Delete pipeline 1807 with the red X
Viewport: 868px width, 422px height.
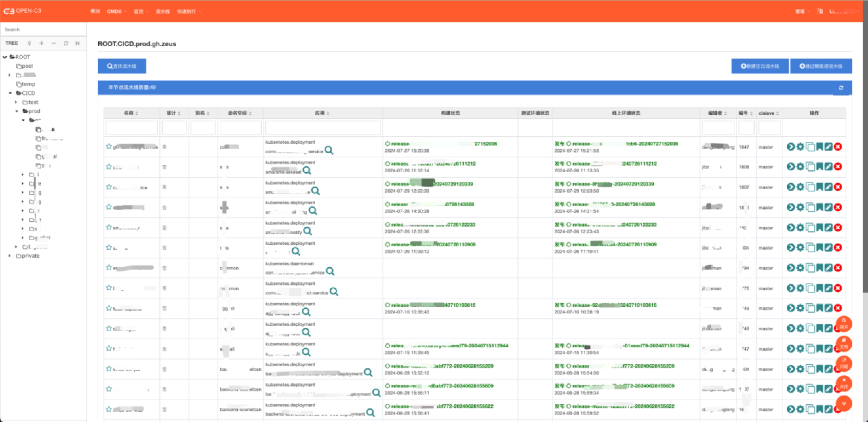click(838, 187)
